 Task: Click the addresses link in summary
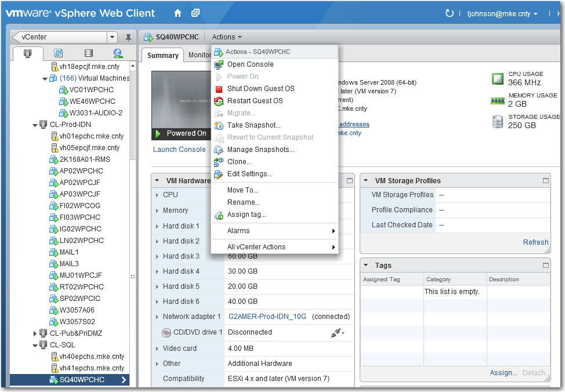[x=354, y=124]
